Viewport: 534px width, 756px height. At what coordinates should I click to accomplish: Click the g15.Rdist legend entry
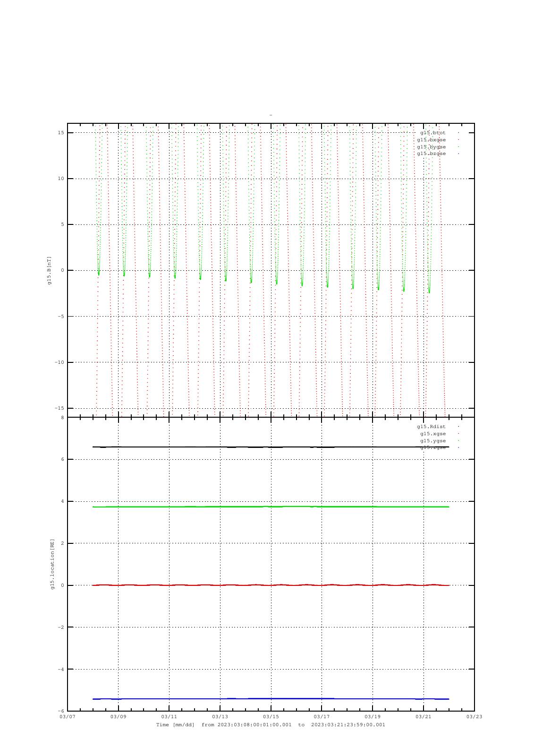[431, 427]
